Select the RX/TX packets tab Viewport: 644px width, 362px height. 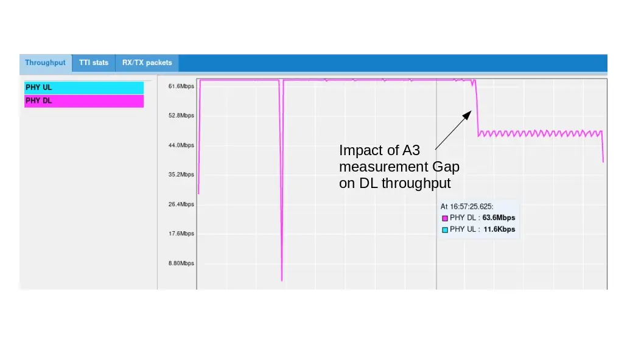click(147, 63)
